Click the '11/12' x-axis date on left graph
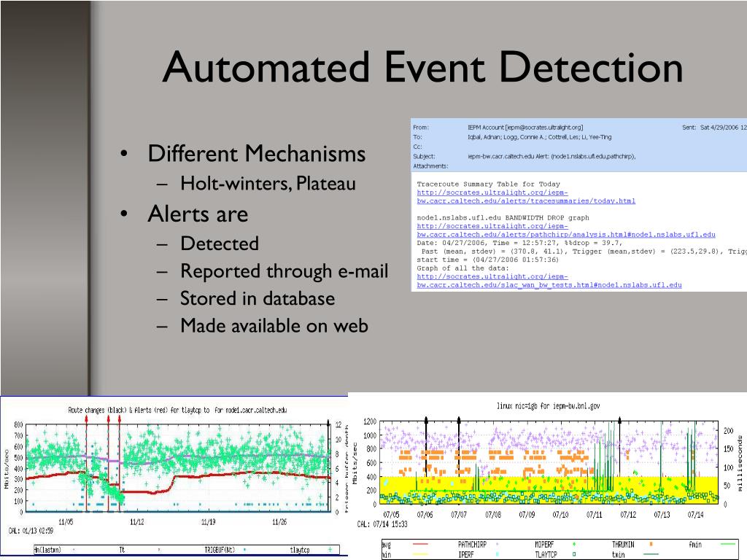747x560 pixels. coord(137,522)
